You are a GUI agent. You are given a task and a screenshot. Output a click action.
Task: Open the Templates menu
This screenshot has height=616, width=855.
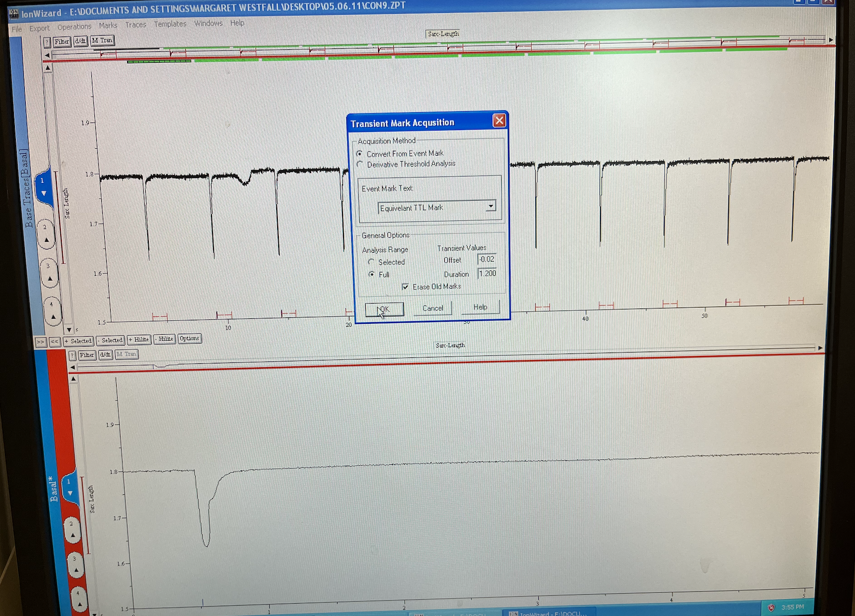170,24
